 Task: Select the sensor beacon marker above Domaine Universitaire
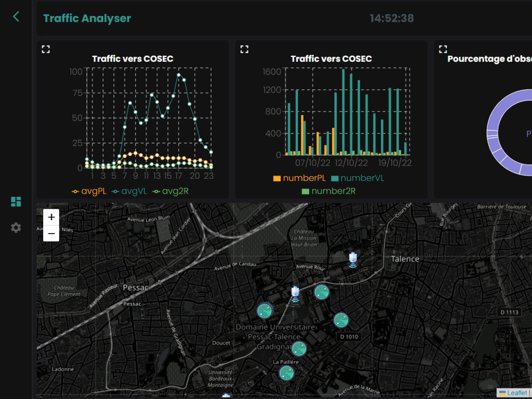point(295,294)
